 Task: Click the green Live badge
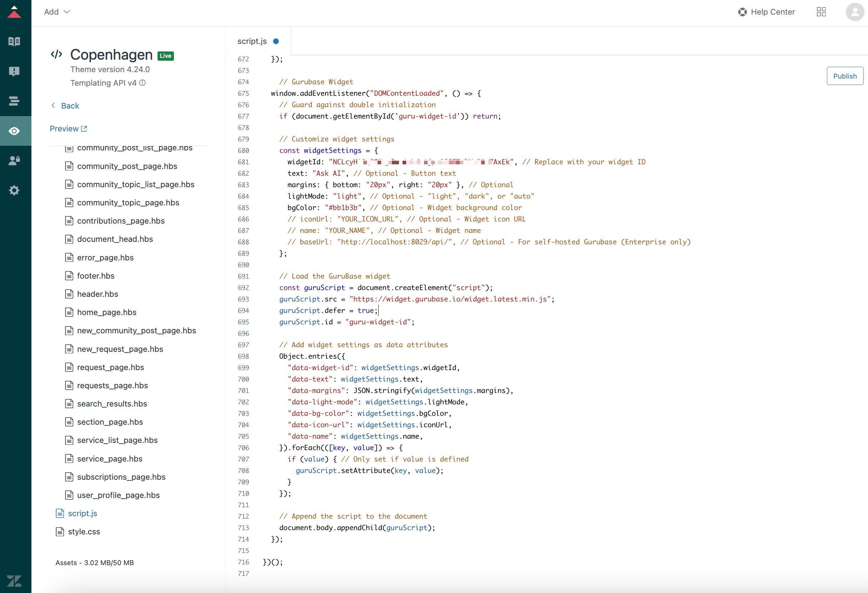[x=165, y=56]
